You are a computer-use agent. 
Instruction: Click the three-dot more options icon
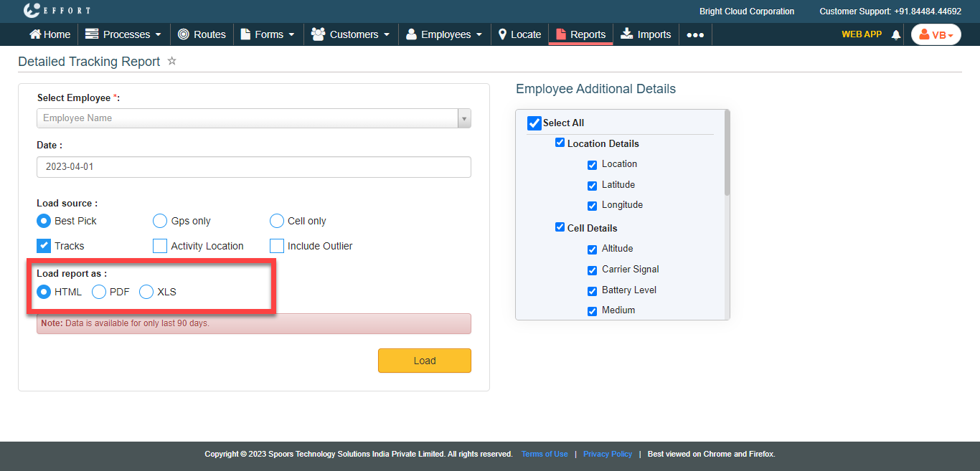point(694,34)
